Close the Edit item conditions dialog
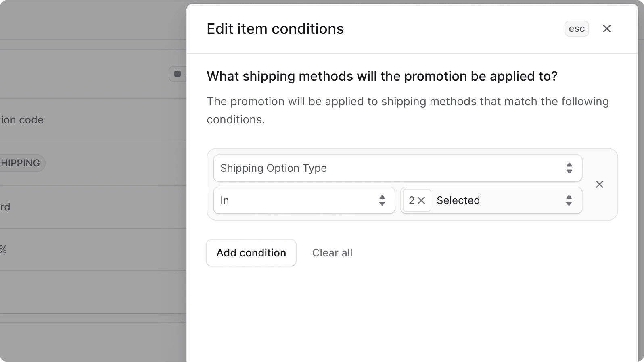Screen dimensions: 644x362 [606, 29]
